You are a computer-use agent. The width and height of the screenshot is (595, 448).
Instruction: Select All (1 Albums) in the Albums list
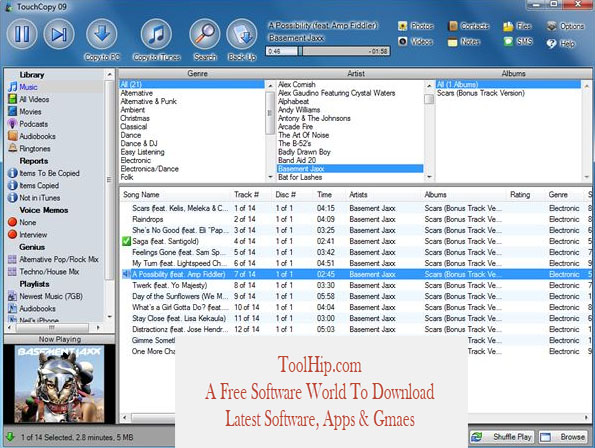(508, 85)
